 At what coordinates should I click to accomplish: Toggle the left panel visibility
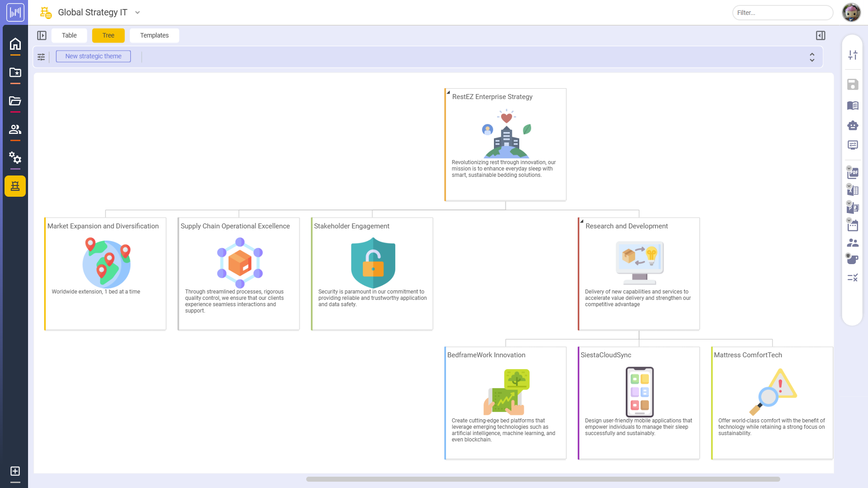click(x=42, y=35)
